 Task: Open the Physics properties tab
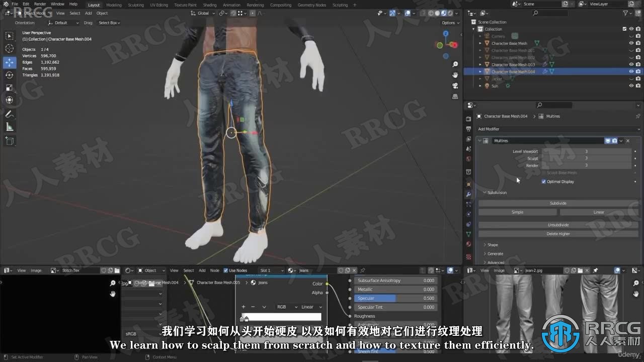coord(468,214)
